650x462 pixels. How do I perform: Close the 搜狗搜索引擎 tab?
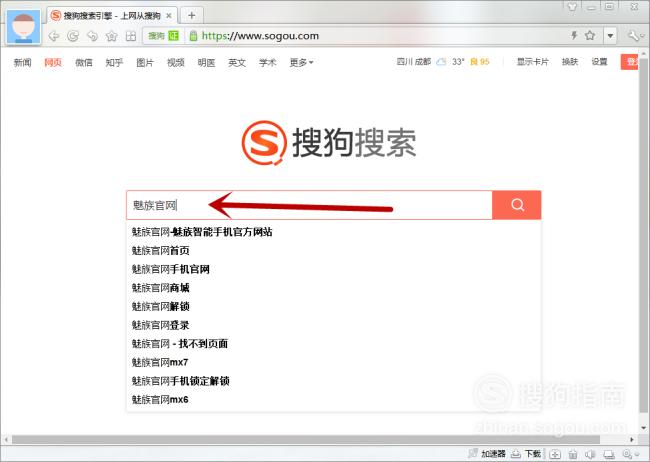click(169, 16)
